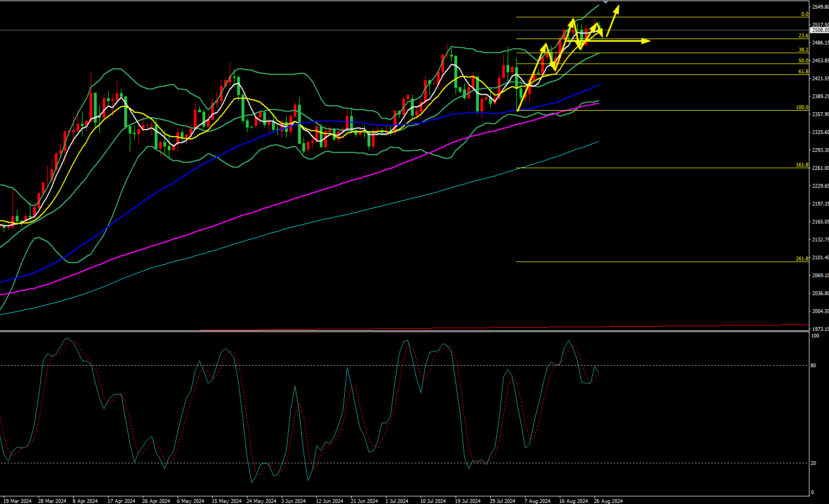The height and width of the screenshot is (504, 829).
Task: Click the 26 Apr 2024 date label
Action: pyautogui.click(x=156, y=501)
